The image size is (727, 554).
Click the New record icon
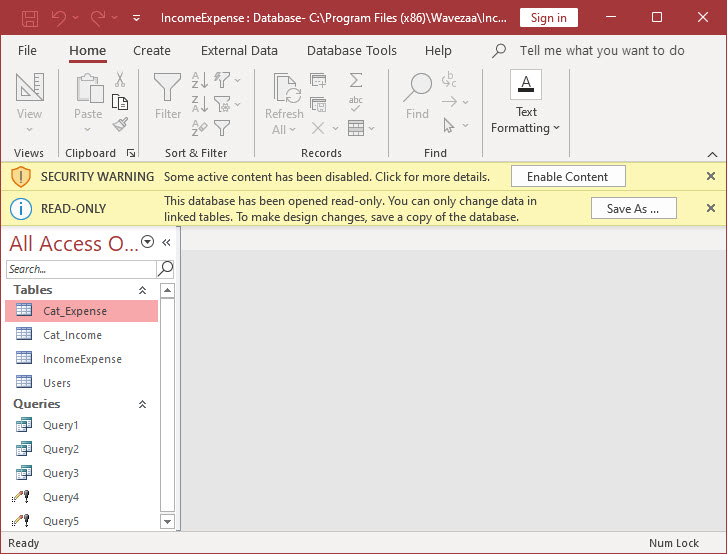coord(318,80)
